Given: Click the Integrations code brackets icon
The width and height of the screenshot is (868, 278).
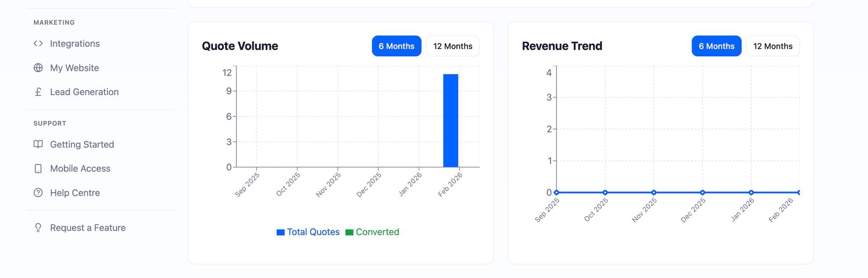Looking at the screenshot, I should click(38, 43).
